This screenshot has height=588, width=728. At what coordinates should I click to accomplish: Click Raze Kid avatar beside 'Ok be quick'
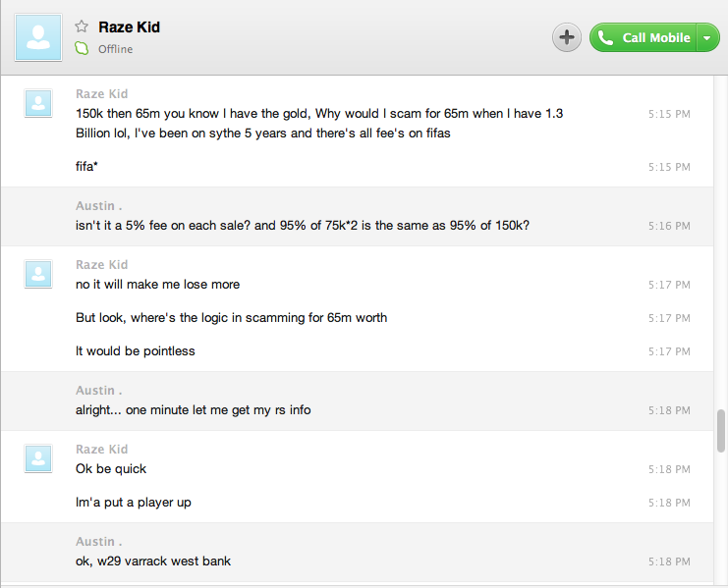38,457
